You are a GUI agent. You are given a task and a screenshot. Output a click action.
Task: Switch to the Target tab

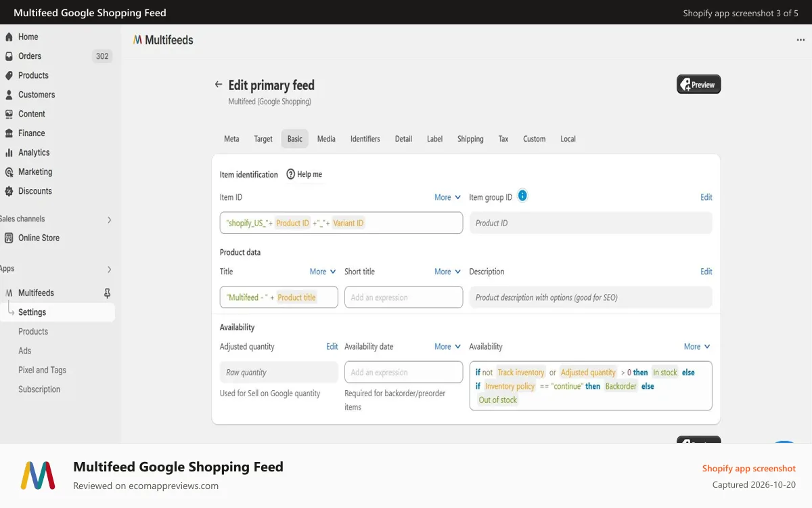[x=263, y=139]
